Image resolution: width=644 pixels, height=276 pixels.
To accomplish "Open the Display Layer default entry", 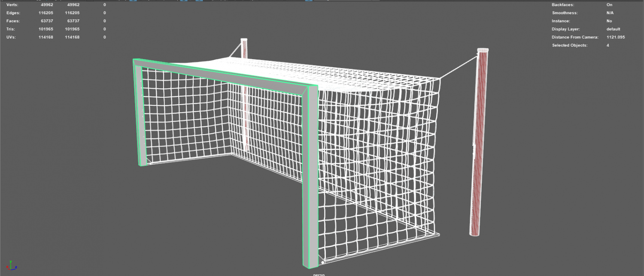I will coord(613,29).
